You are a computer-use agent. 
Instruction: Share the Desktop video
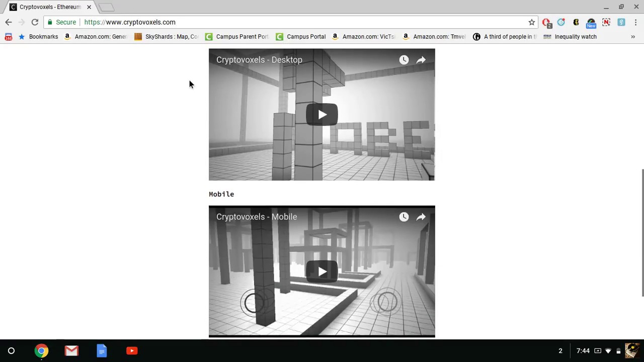[x=421, y=60]
